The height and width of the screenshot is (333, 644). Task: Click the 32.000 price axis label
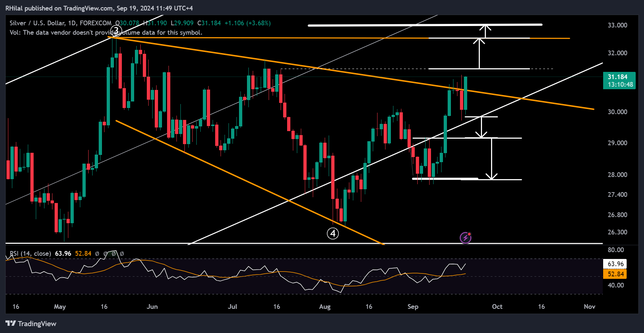pyautogui.click(x=617, y=53)
